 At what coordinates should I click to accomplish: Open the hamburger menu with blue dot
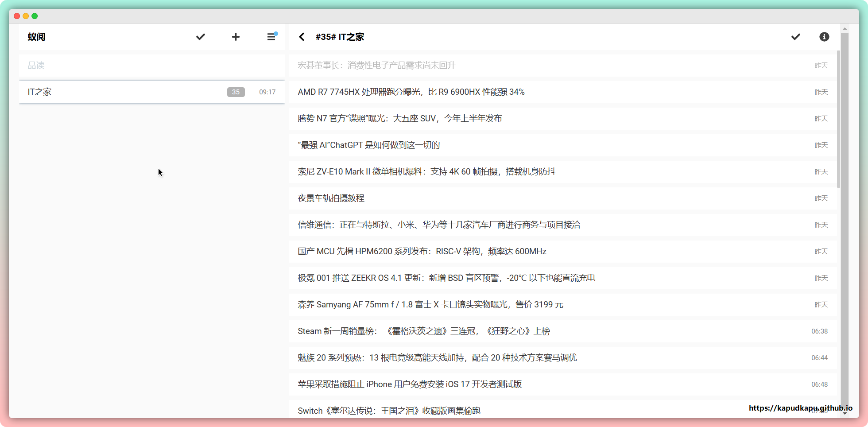click(x=271, y=37)
